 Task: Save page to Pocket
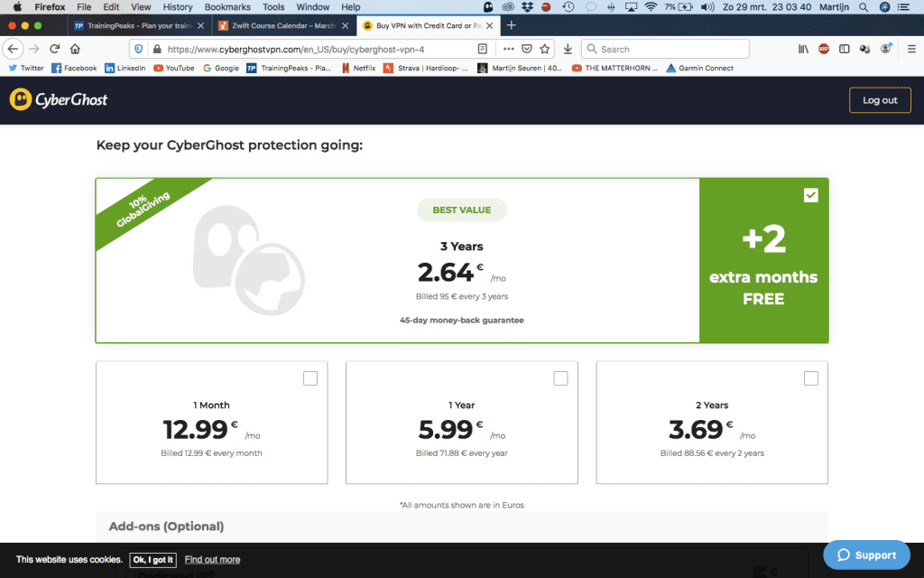527,49
